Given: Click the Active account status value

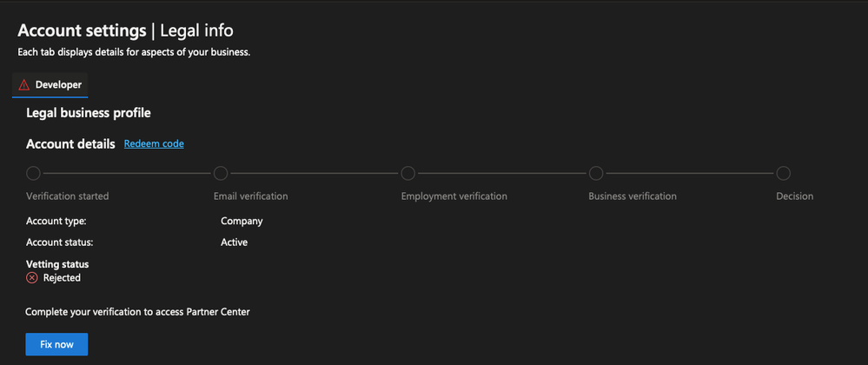Looking at the screenshot, I should tap(234, 242).
